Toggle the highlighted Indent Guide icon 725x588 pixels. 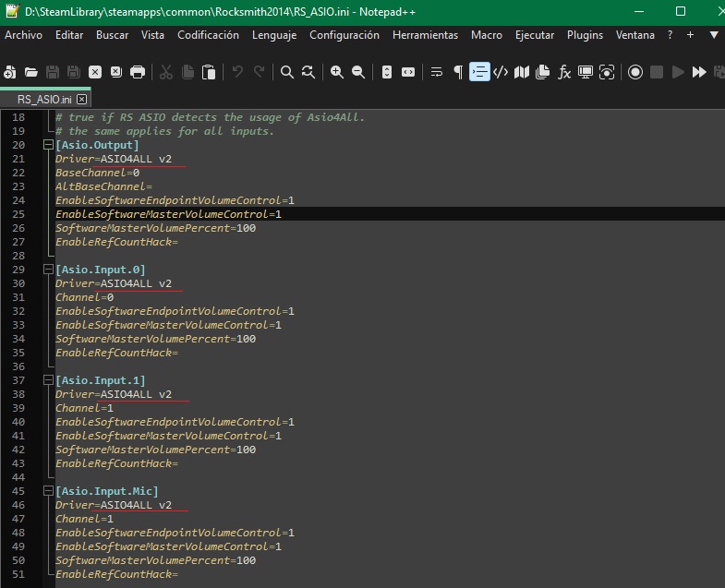pos(479,72)
